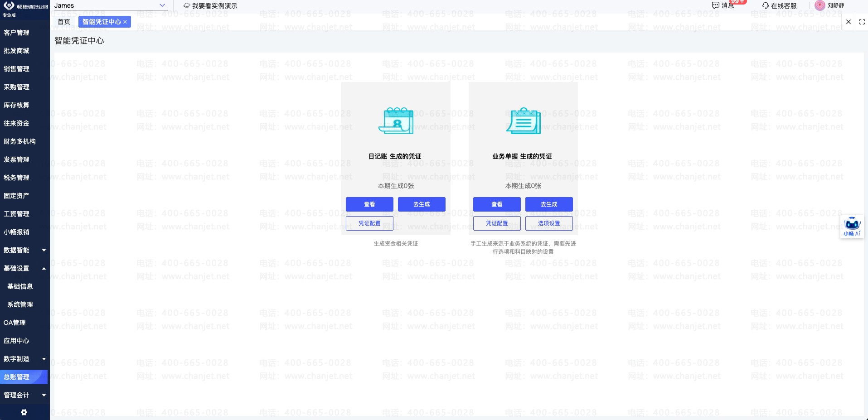This screenshot has width=868, height=420.
Task: Click 查看 under 业务单据 生成的凭证
Action: point(497,204)
